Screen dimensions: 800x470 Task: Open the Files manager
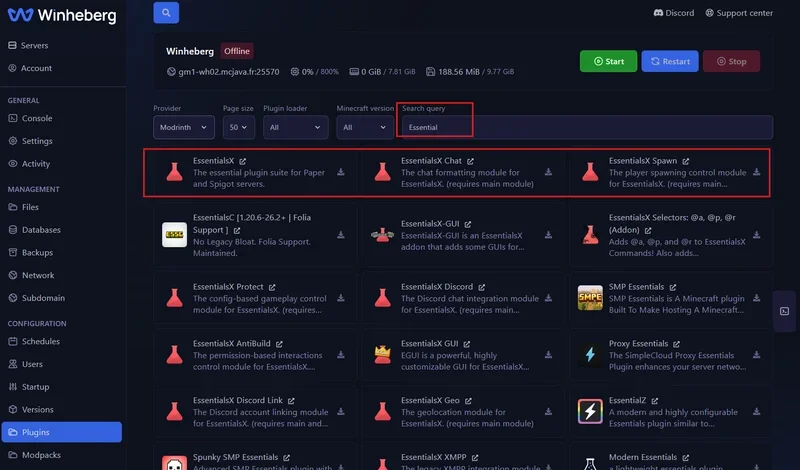[x=23, y=207]
